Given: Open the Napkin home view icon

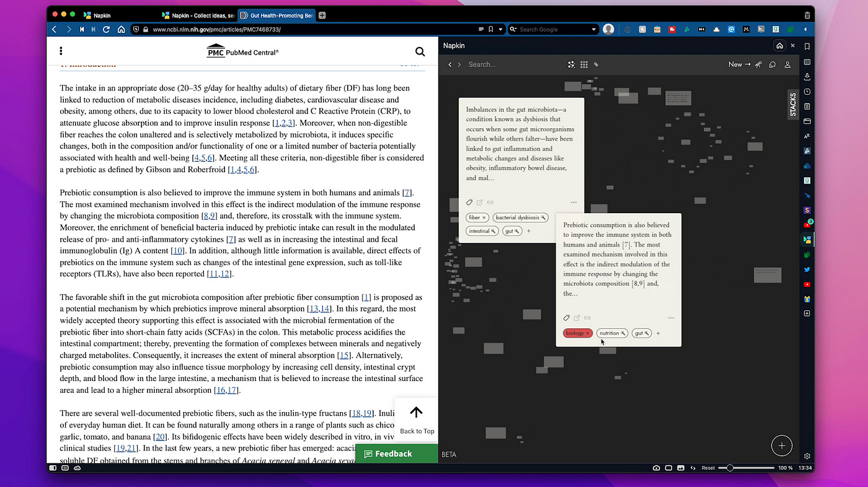Looking at the screenshot, I should point(779,46).
